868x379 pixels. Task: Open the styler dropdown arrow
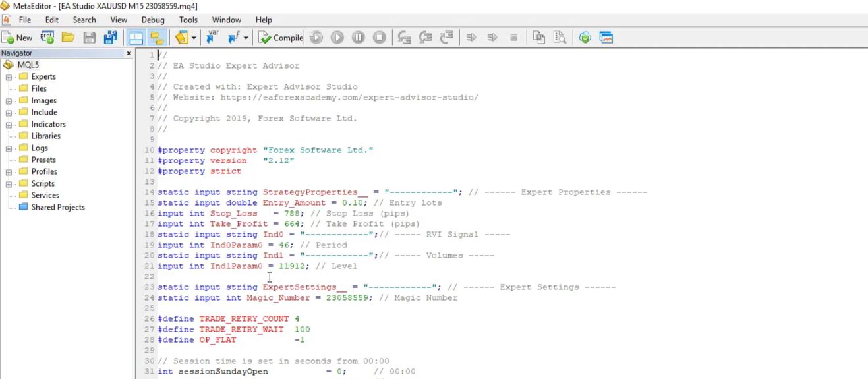pos(194,38)
